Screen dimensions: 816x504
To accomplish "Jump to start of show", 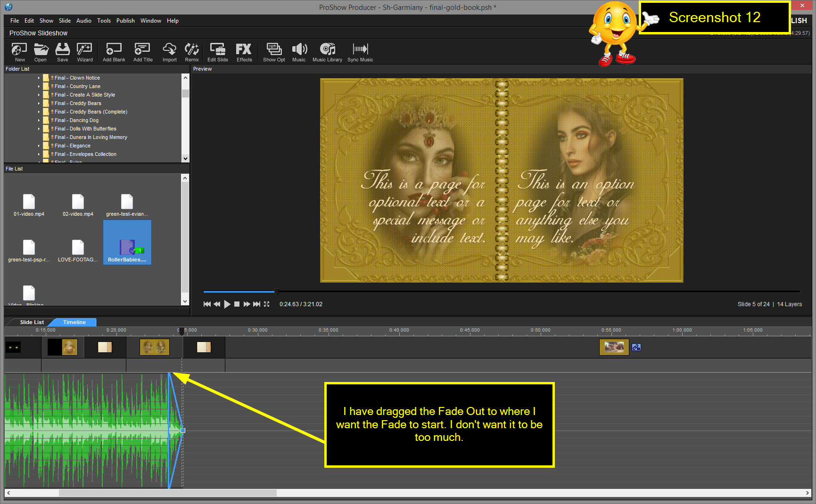I will [x=207, y=304].
